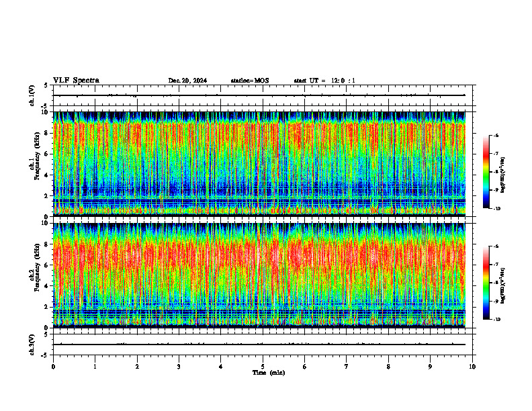The image size is (532, 411).
Task: Click the 'Time (min)' axis label
Action: (x=269, y=373)
